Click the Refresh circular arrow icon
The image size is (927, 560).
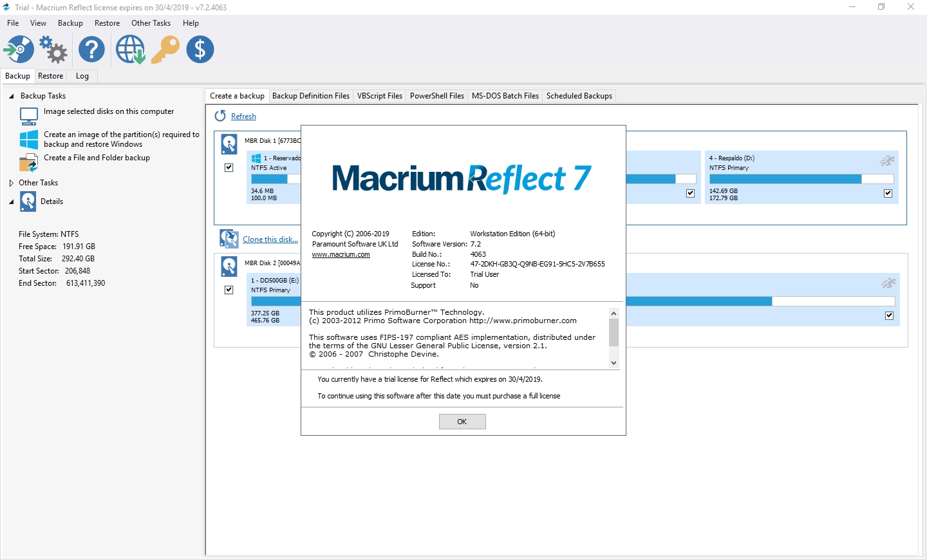tap(220, 116)
